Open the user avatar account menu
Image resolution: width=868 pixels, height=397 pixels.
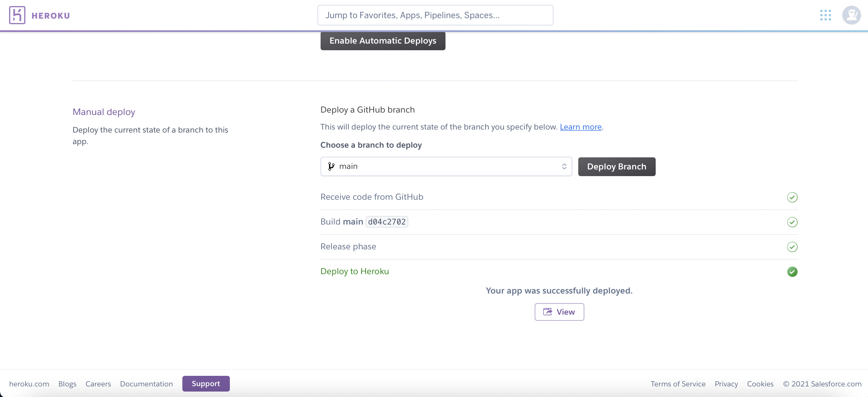851,15
